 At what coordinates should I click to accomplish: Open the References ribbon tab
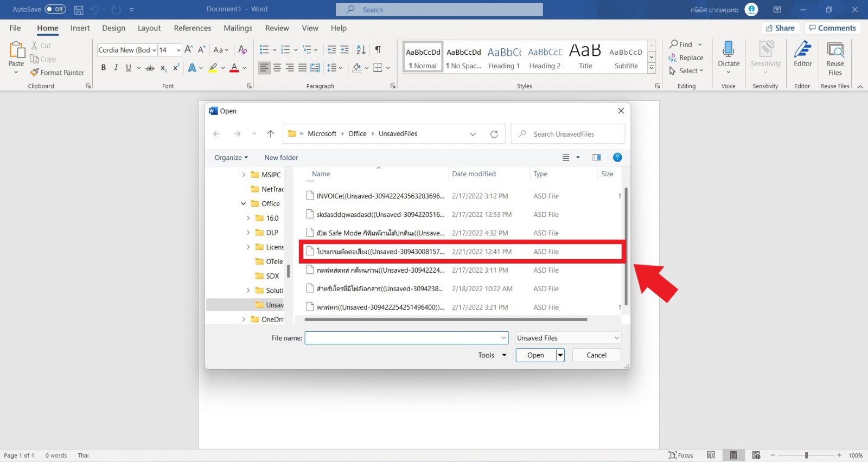point(192,28)
